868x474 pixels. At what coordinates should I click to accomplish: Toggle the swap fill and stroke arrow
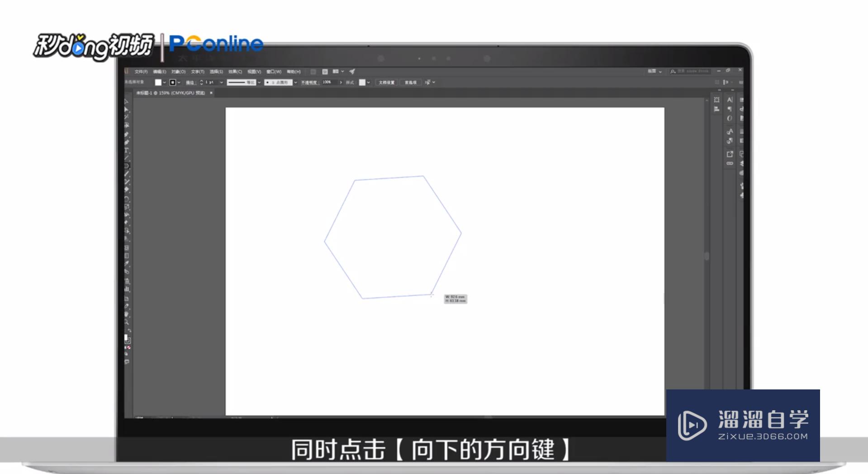[129, 331]
